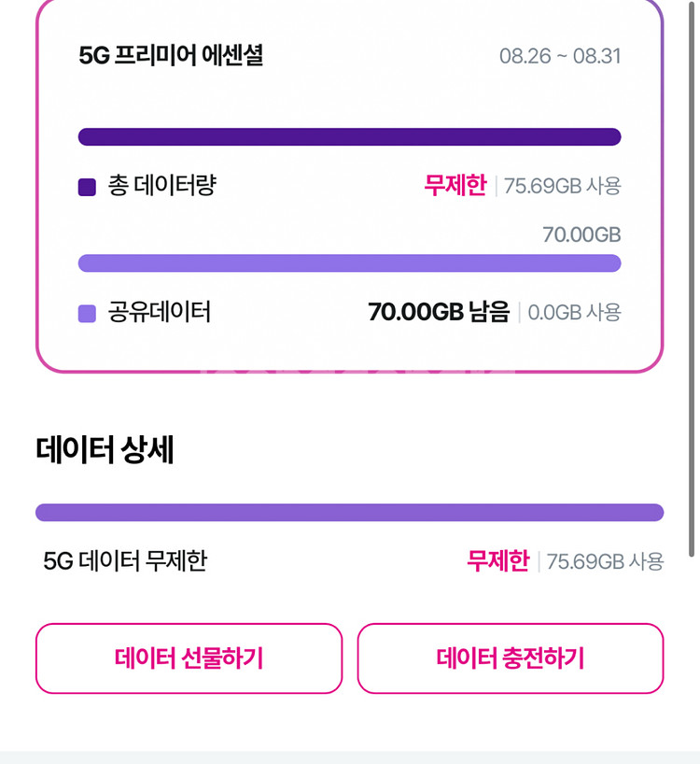This screenshot has height=764, width=700.
Task: Click the 70.00GB 남음 remaining text
Action: [x=439, y=312]
